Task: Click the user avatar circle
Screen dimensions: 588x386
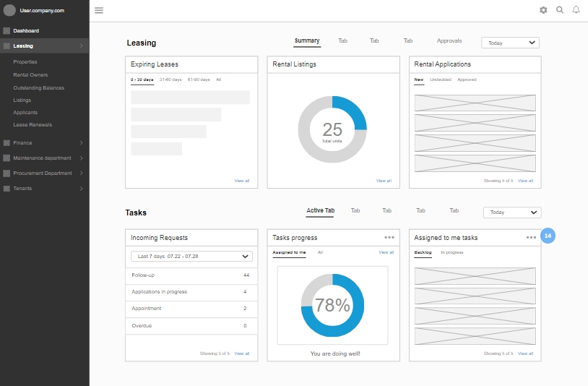Action: click(x=9, y=10)
